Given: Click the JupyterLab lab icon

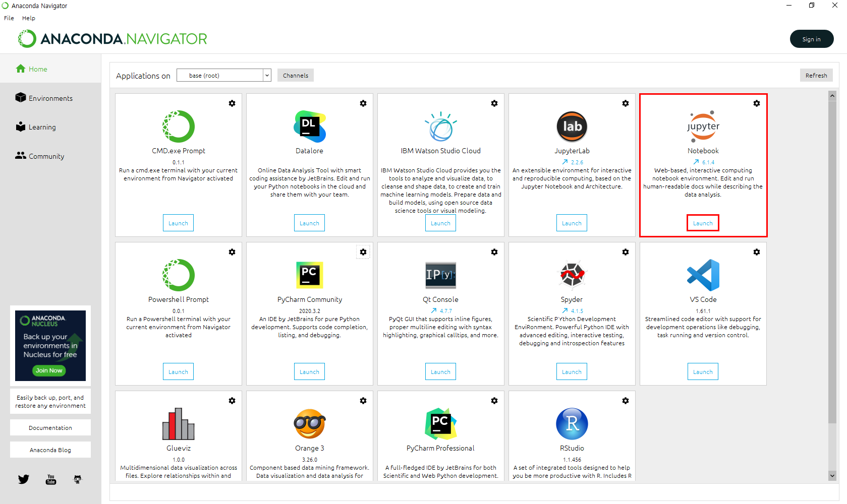Looking at the screenshot, I should pos(572,127).
